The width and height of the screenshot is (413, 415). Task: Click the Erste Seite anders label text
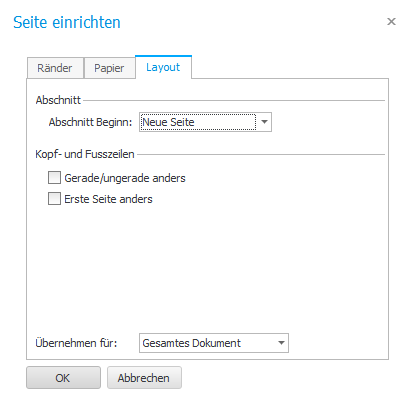click(108, 199)
